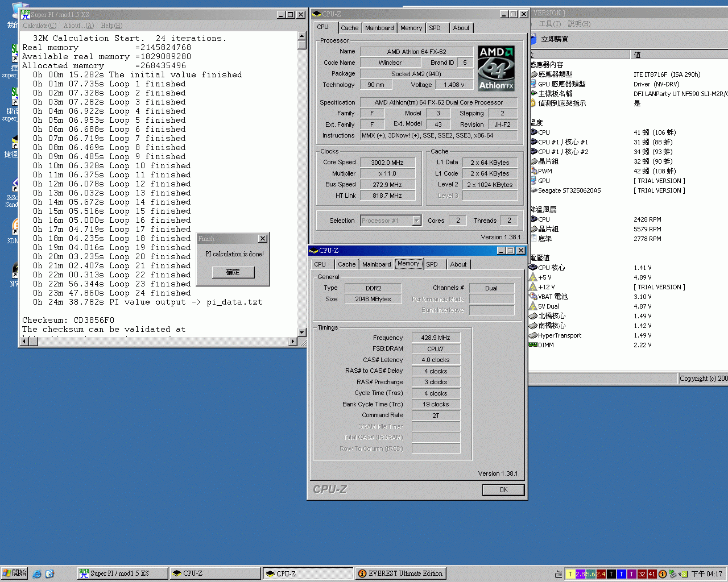This screenshot has width=728, height=582.
Task: Switch to About tab in top CPU-Z
Action: pos(461,28)
